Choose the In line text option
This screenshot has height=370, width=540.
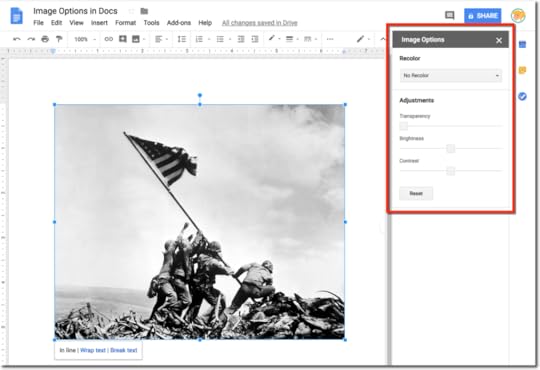[68, 350]
